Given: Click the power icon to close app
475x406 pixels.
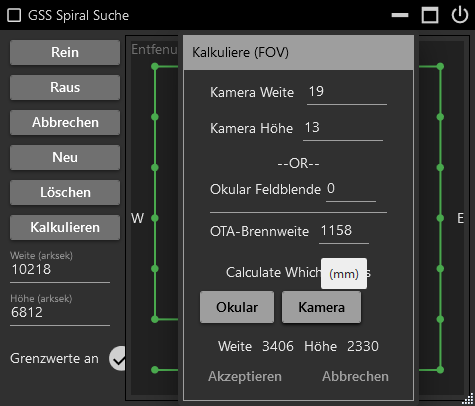Looking at the screenshot, I should [460, 15].
